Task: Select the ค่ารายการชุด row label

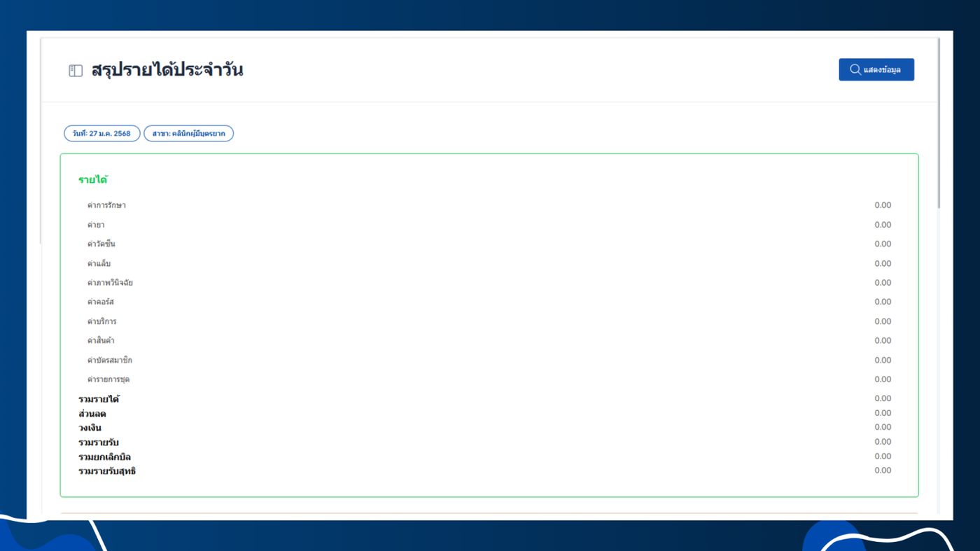Action: 108,379
